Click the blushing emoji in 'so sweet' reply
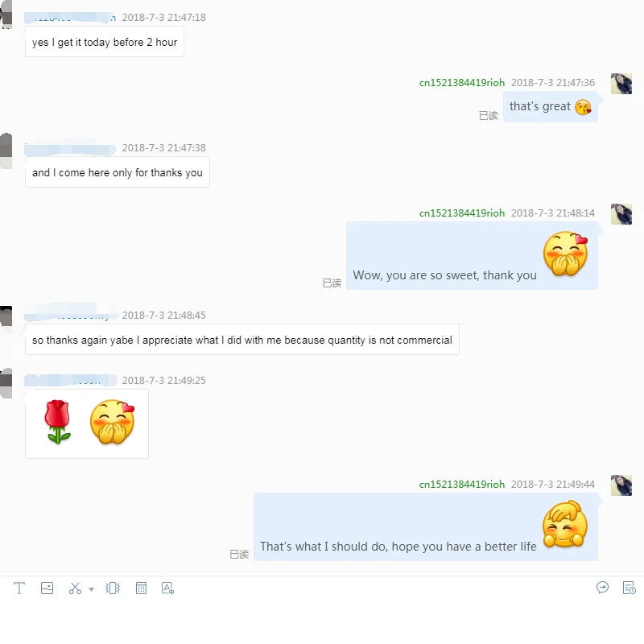The image size is (644, 644). pos(566,254)
